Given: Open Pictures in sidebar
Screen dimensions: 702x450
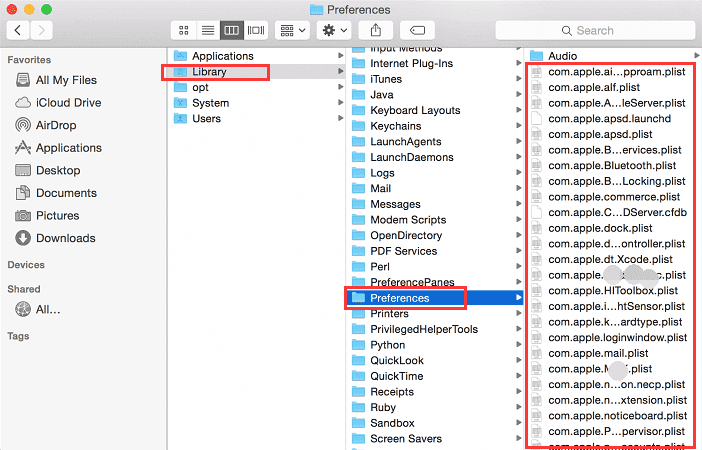Looking at the screenshot, I should pyautogui.click(x=47, y=215).
